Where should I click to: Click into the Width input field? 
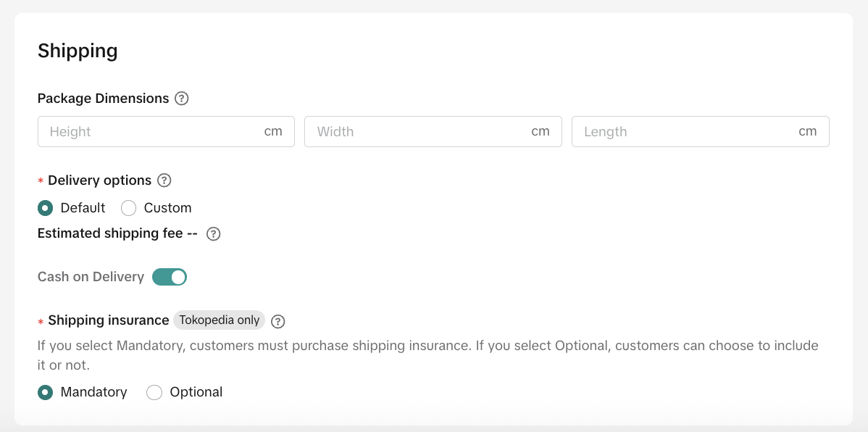coord(420,132)
